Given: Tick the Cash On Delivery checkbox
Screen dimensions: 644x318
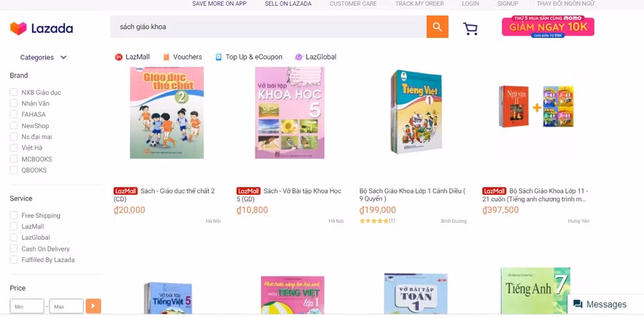Looking at the screenshot, I should (14, 249).
